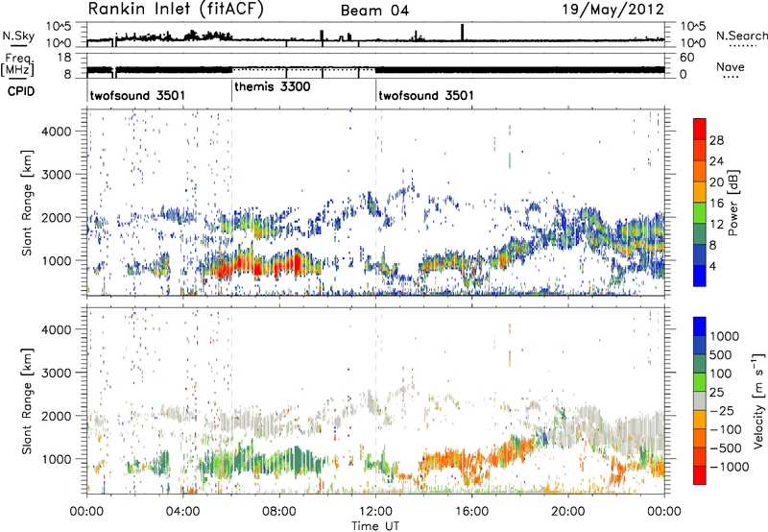Screen dimensions: 768x532
Task: Click the "themis 3300" CPID label
Action: (273, 87)
